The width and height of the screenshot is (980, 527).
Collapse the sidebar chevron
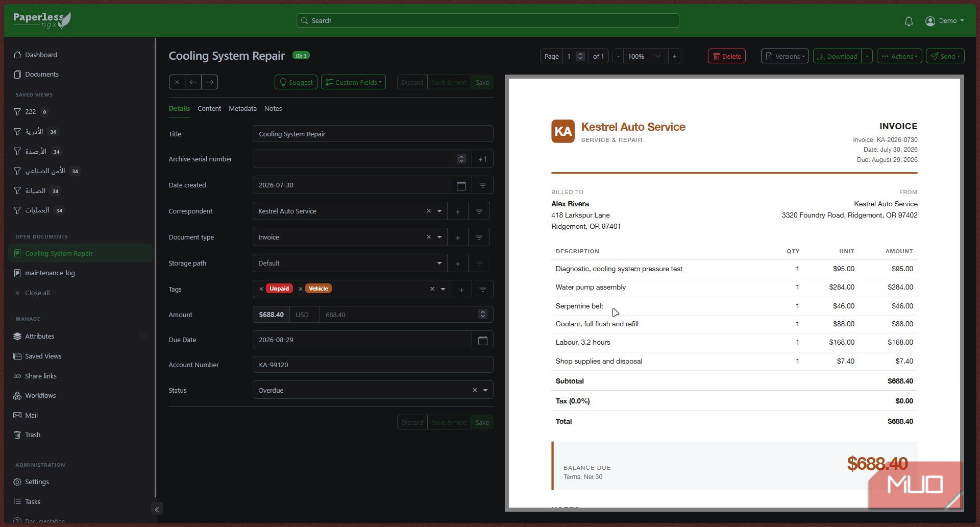157,509
